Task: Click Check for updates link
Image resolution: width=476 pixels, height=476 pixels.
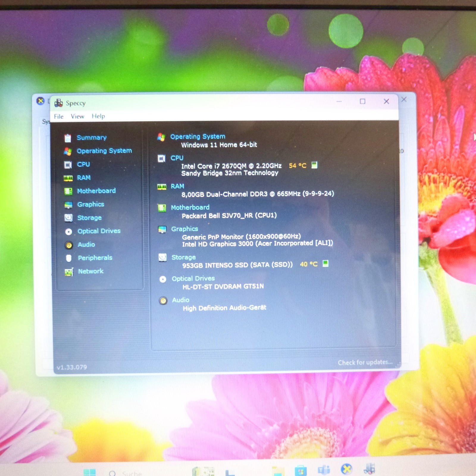Action: pos(365,362)
